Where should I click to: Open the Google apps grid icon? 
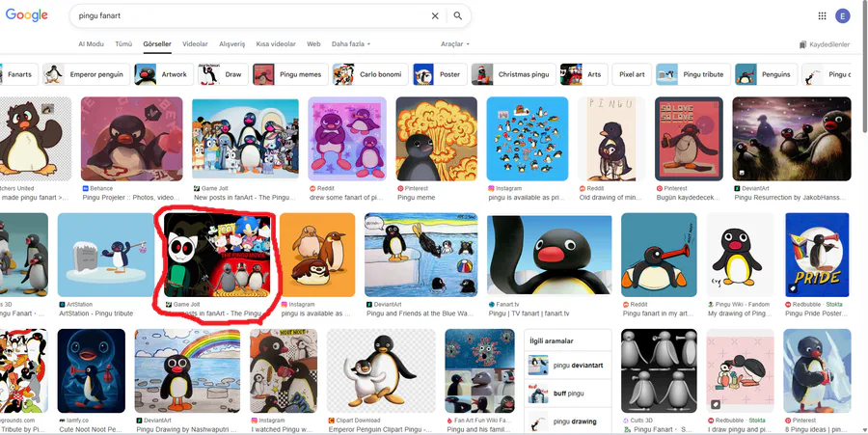[x=822, y=16]
